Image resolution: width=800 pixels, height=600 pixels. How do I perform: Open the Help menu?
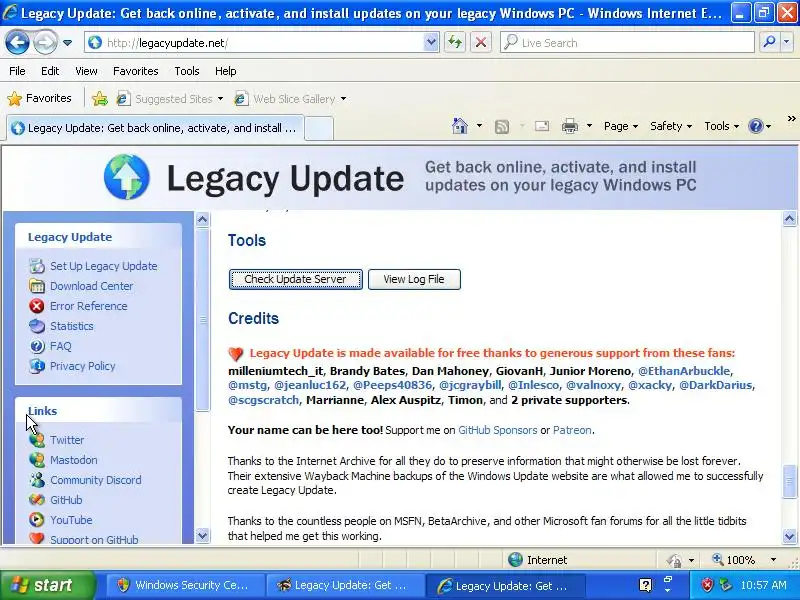226,71
